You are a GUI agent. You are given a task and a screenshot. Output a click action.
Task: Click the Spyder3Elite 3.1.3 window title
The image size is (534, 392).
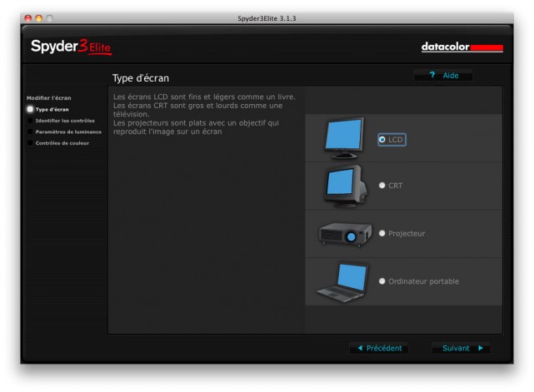click(267, 18)
